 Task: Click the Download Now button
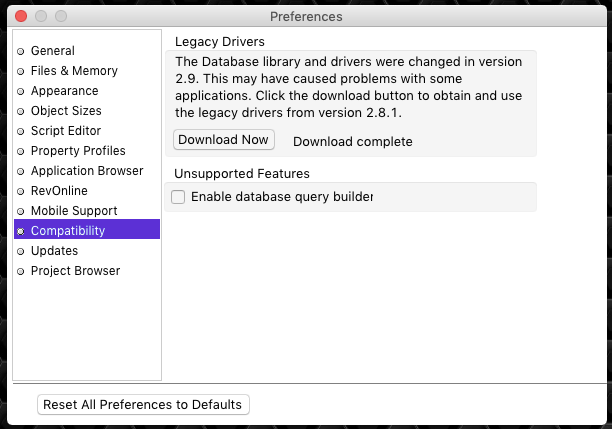(x=224, y=140)
